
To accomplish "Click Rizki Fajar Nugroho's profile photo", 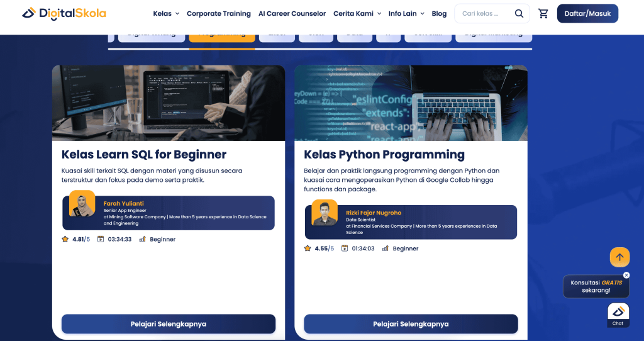I will coord(325,213).
